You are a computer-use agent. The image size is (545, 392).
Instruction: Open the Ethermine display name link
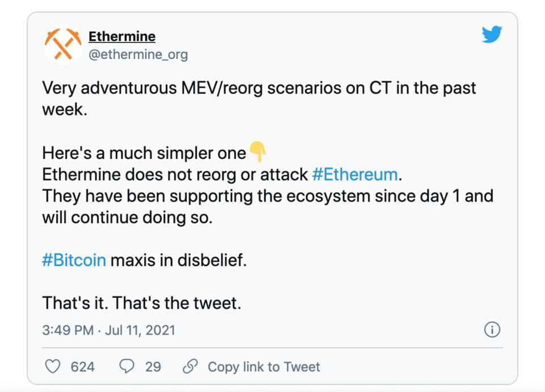coord(122,36)
